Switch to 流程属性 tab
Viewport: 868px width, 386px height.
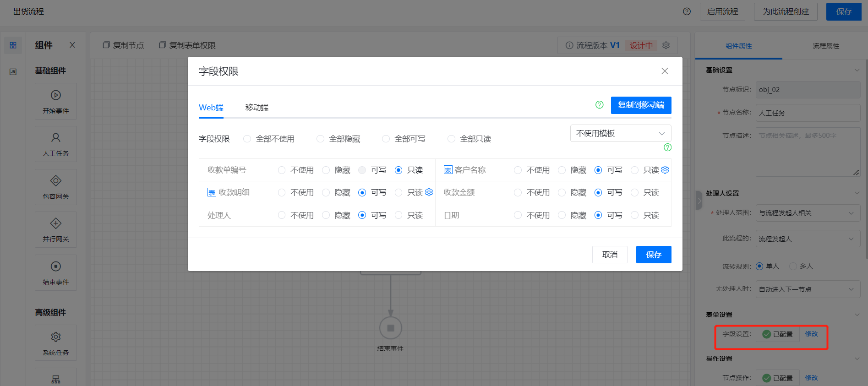click(825, 46)
